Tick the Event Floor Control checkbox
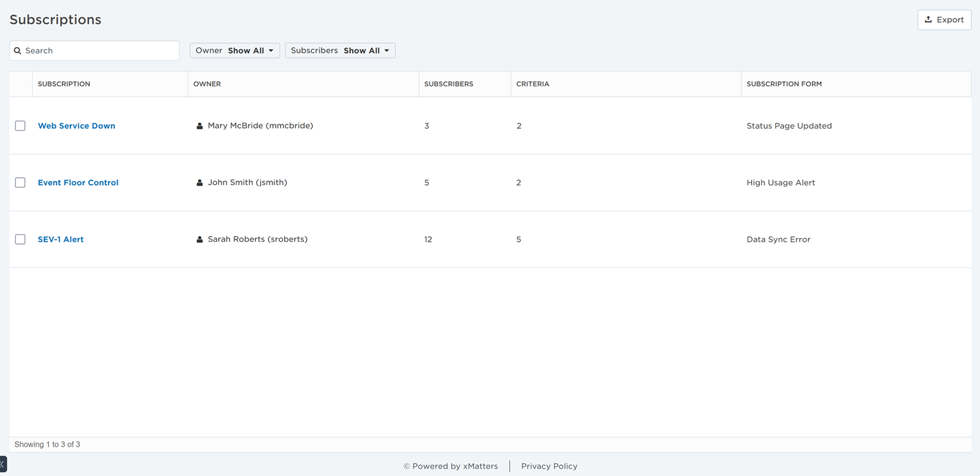Viewport: 980px width, 476px height. click(20, 182)
